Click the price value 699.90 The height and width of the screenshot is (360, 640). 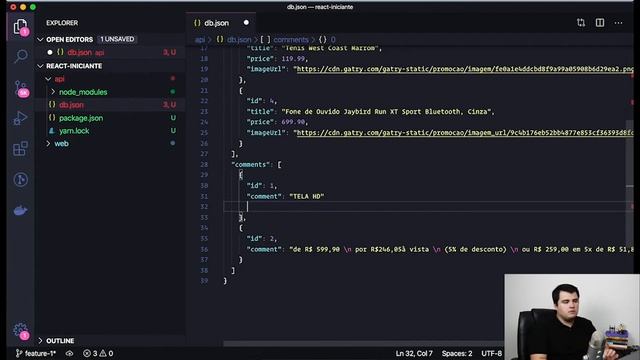pyautogui.click(x=293, y=122)
